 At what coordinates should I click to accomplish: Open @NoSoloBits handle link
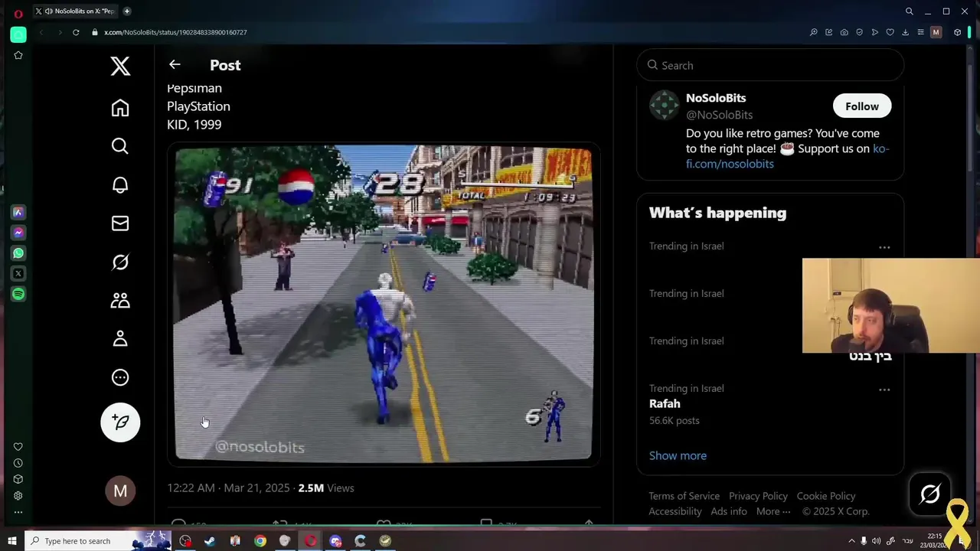coord(719,115)
